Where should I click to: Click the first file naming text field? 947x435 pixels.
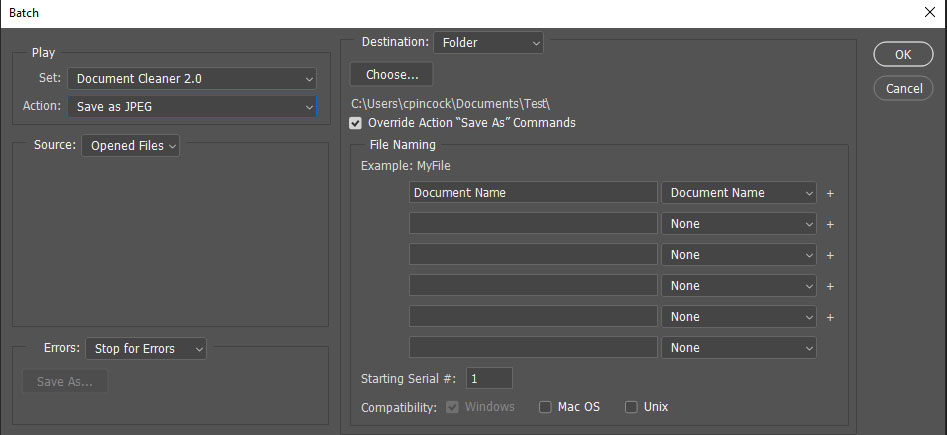pos(533,193)
